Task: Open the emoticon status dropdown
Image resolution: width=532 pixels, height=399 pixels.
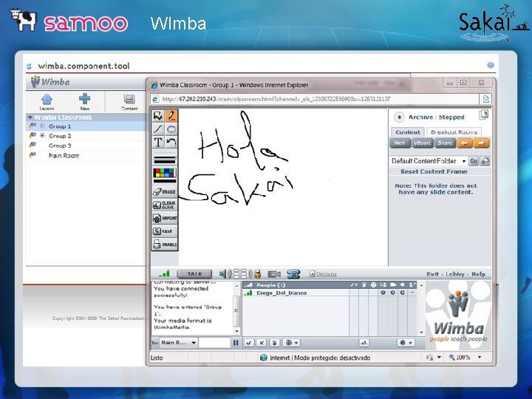Action: pos(291,343)
